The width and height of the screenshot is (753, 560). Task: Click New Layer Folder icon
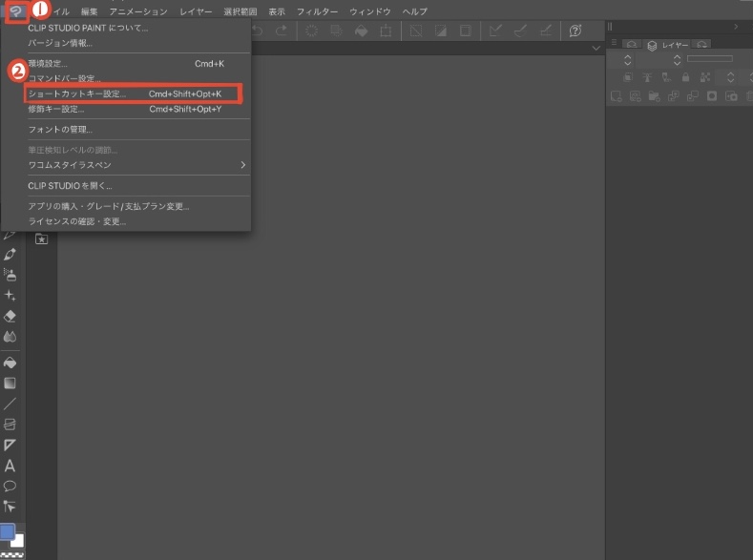pos(654,96)
